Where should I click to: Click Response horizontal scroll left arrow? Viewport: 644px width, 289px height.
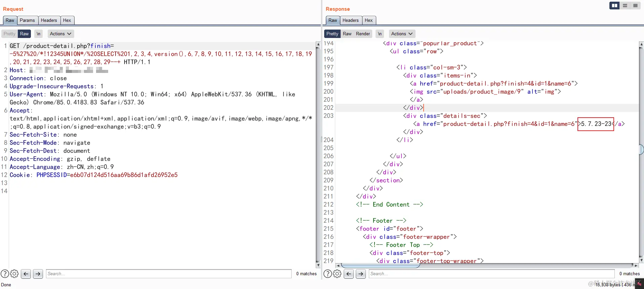tap(338, 266)
